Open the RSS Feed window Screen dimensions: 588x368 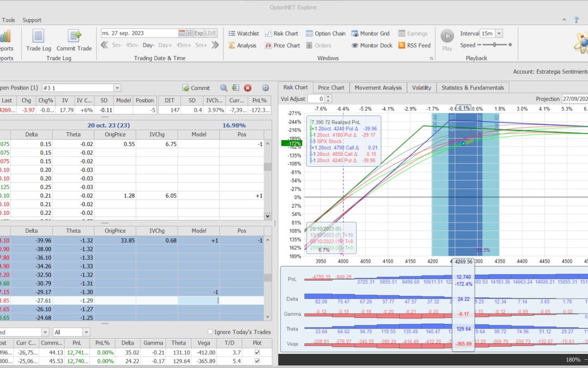(x=414, y=45)
